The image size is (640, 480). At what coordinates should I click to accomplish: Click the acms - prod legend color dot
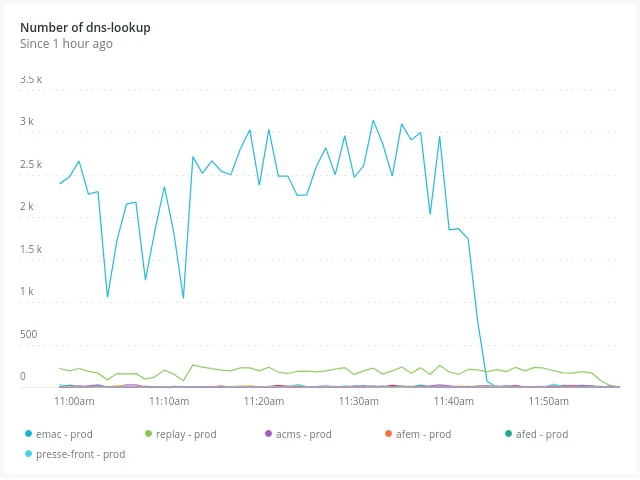268,434
